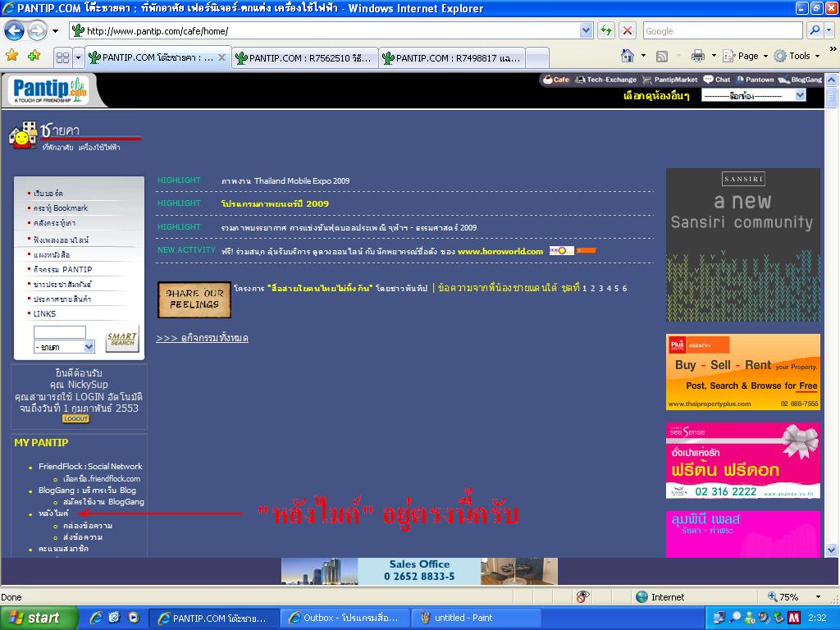
Task: Switch to the PANTIP.COM R7562510 tab
Action: click(x=305, y=58)
